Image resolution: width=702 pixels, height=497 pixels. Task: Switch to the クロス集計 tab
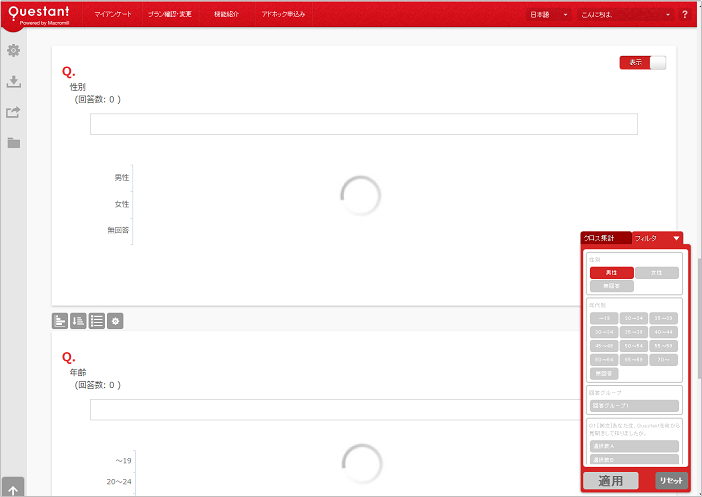tap(605, 238)
